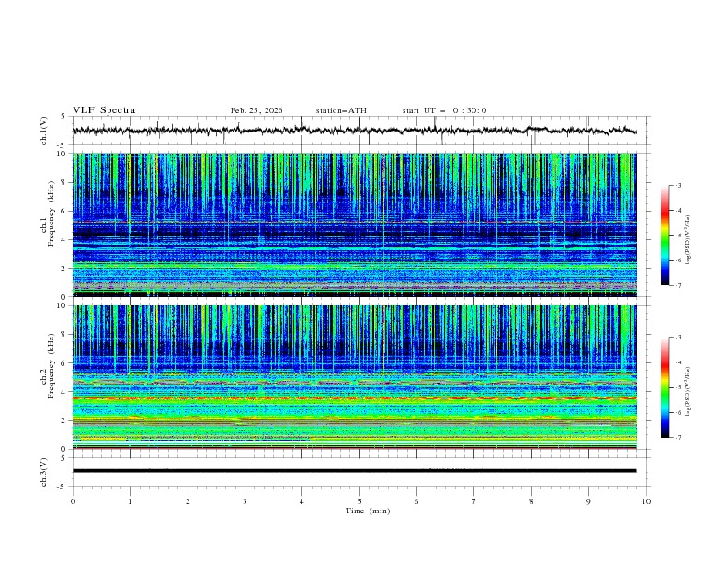Click ch.1 frequency axis tick "4"
Screen dimensions: 728x563
(x=64, y=240)
